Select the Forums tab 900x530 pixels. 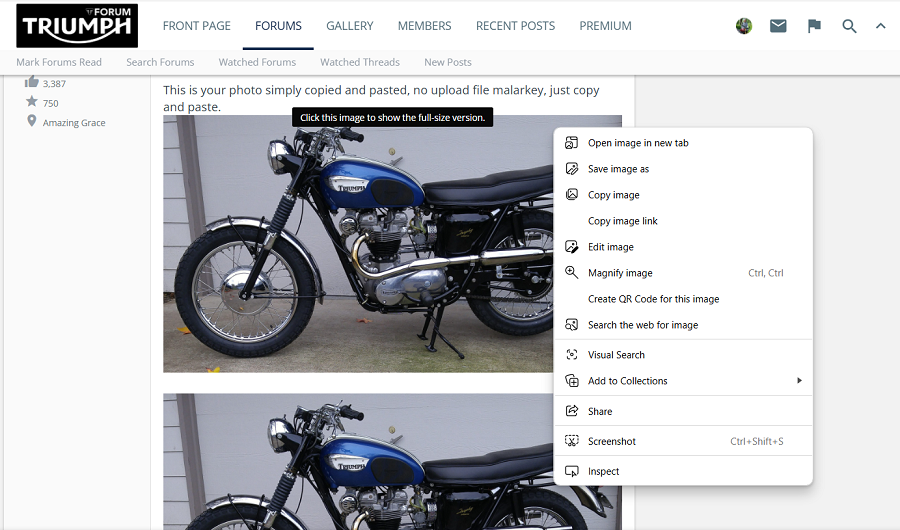click(x=278, y=26)
